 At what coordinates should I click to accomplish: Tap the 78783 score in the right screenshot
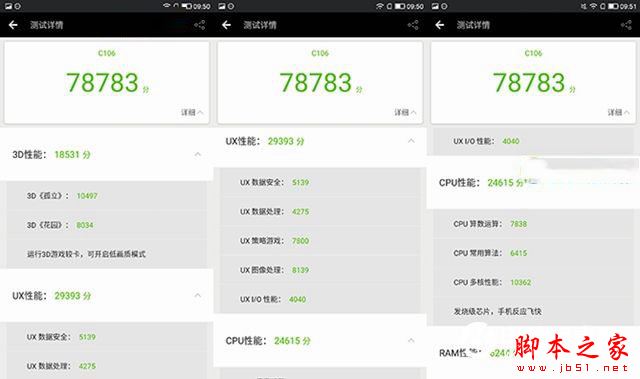point(529,83)
